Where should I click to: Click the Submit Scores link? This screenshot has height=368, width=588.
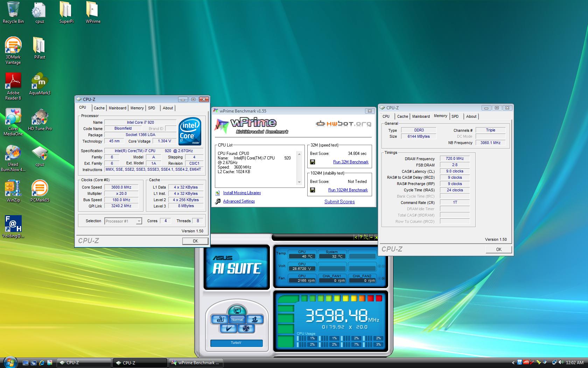[339, 202]
